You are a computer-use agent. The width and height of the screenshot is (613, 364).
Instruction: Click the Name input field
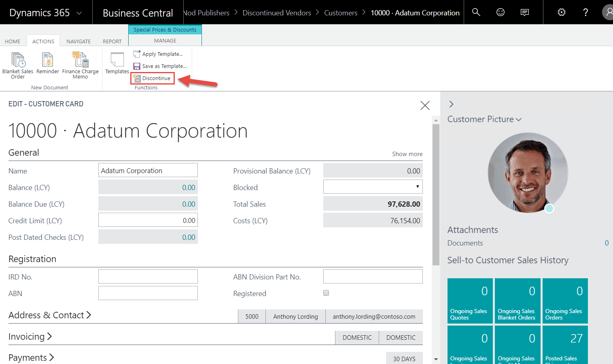[x=148, y=170]
